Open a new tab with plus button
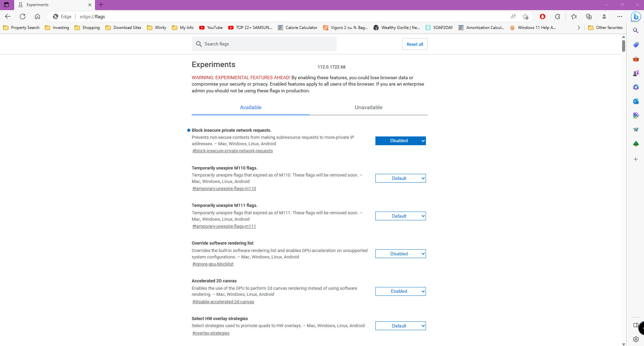 point(101,5)
